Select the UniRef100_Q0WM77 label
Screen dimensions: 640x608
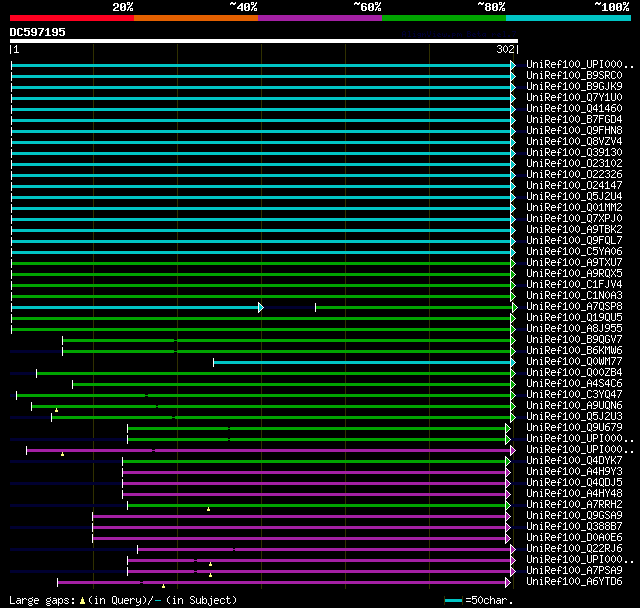(574, 362)
